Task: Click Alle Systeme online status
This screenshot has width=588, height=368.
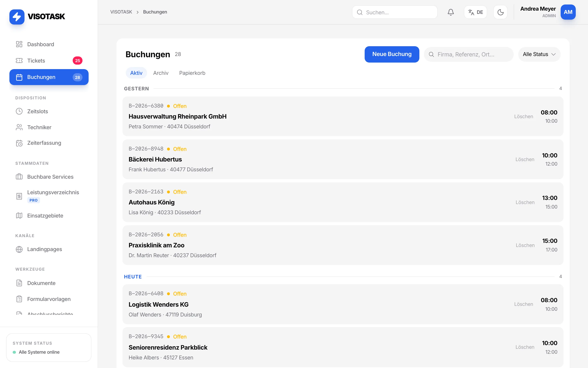Action: tap(39, 352)
